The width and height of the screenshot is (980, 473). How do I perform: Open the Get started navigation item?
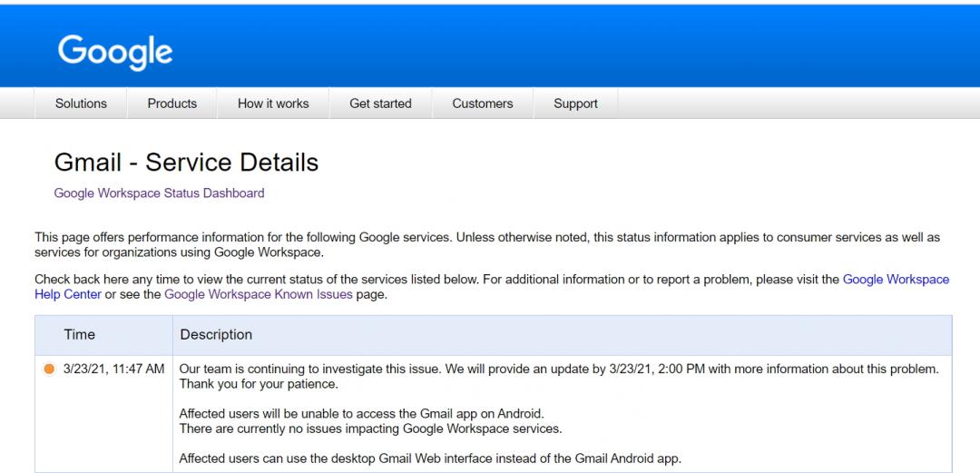380,103
